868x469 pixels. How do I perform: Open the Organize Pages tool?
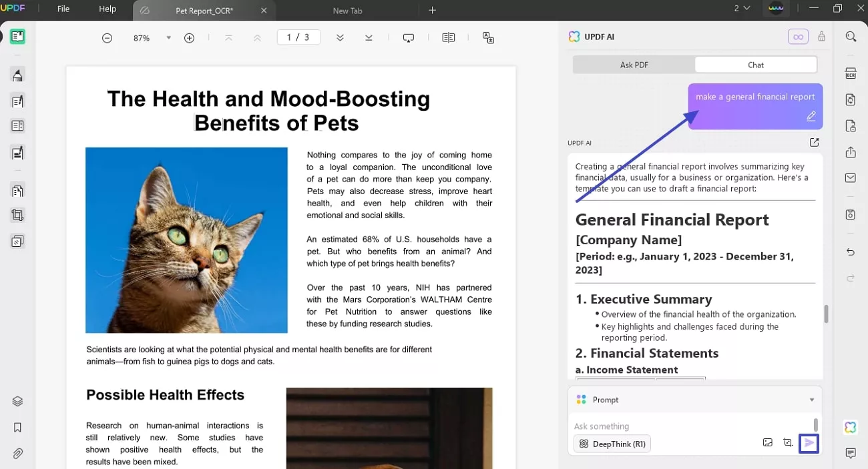[17, 191]
